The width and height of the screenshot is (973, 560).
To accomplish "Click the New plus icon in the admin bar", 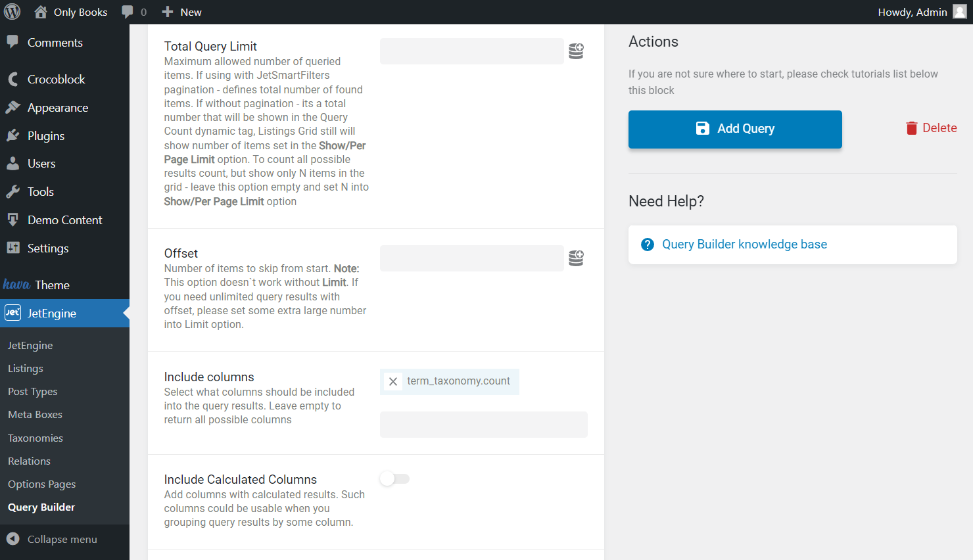I will point(168,12).
